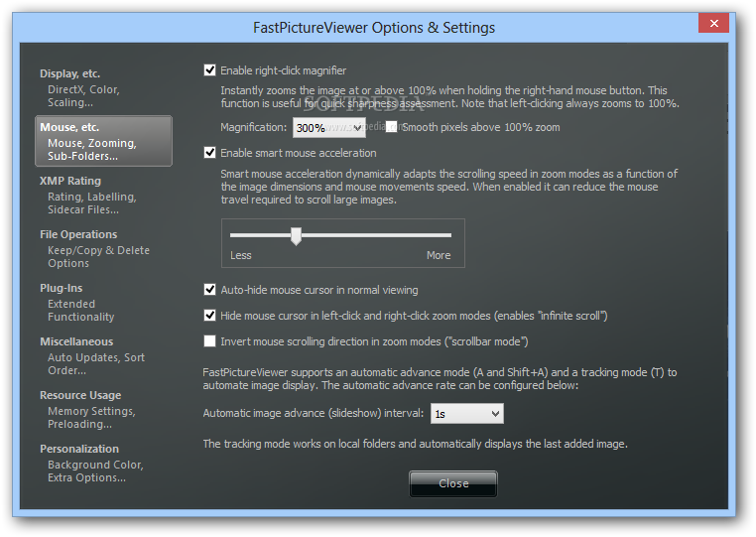Screen dimensions: 756x537
Task: Click the 'Automatic image advance (slideshow) interval:' label
Action: click(x=314, y=413)
